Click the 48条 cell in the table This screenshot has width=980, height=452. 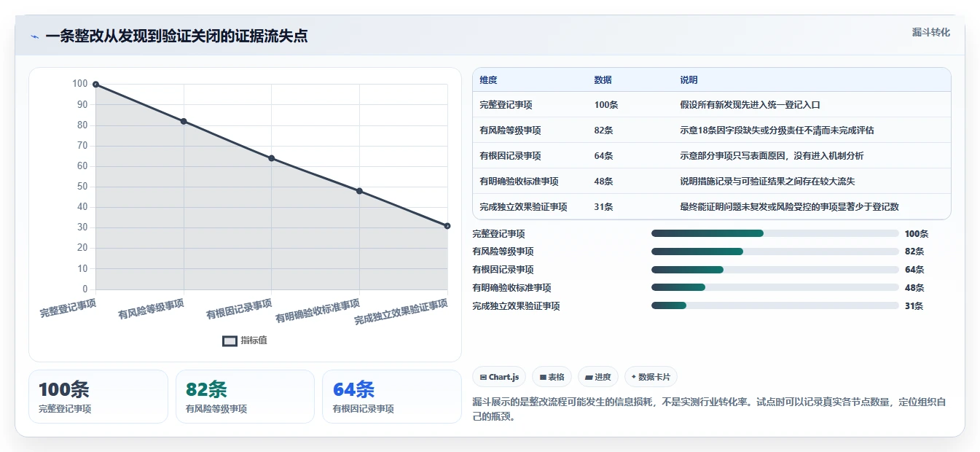pyautogui.click(x=603, y=182)
